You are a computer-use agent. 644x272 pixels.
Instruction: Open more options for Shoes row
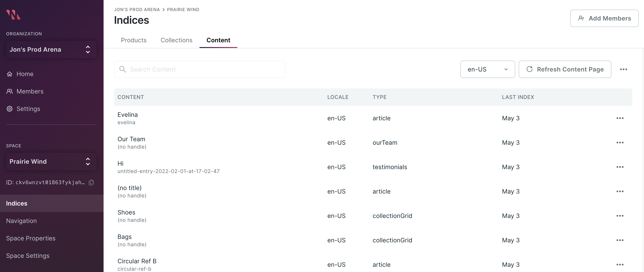[x=620, y=216]
